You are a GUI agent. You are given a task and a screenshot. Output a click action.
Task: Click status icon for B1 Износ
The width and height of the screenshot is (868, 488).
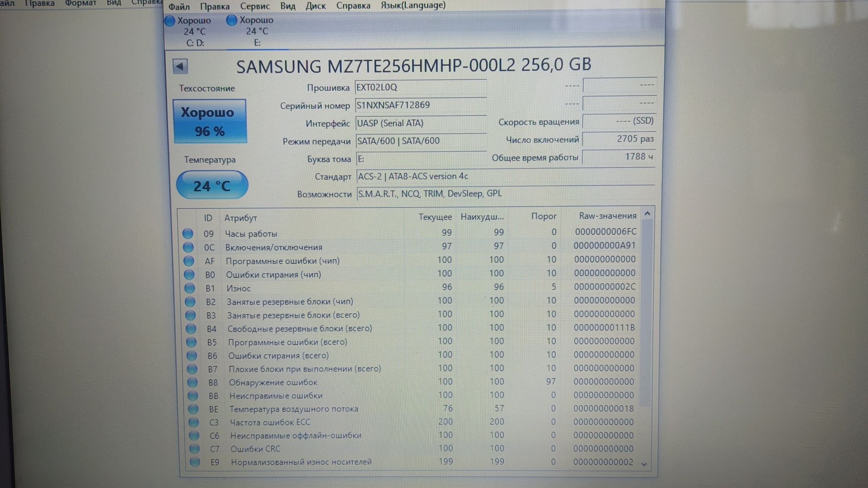click(190, 288)
